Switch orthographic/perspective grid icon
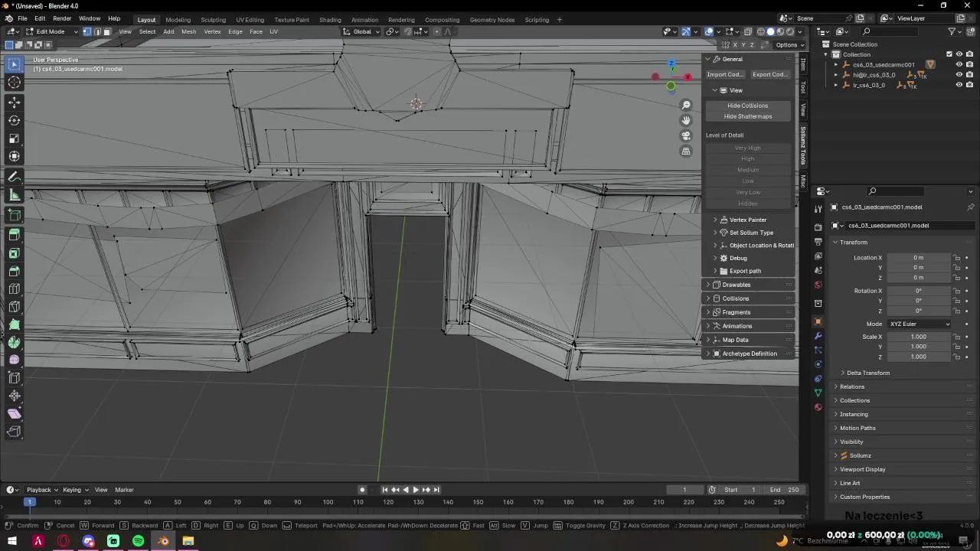Screen dimensions: 980x551 686,152
